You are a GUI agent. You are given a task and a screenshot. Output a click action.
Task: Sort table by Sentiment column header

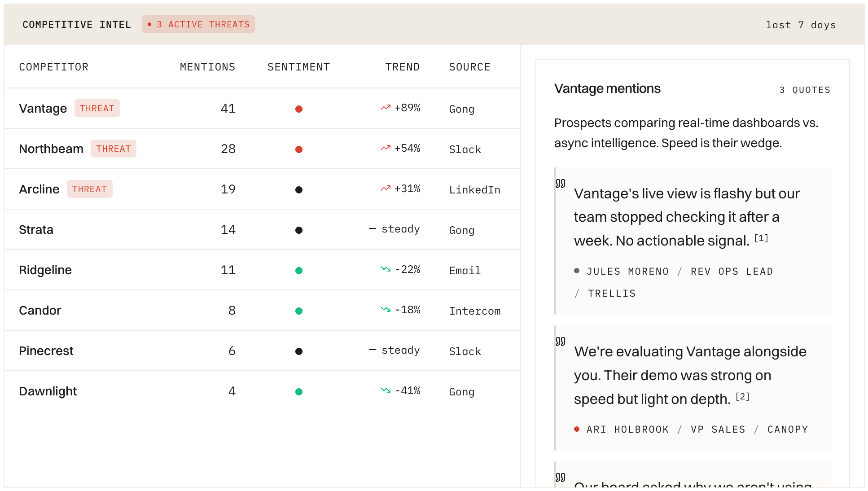298,67
